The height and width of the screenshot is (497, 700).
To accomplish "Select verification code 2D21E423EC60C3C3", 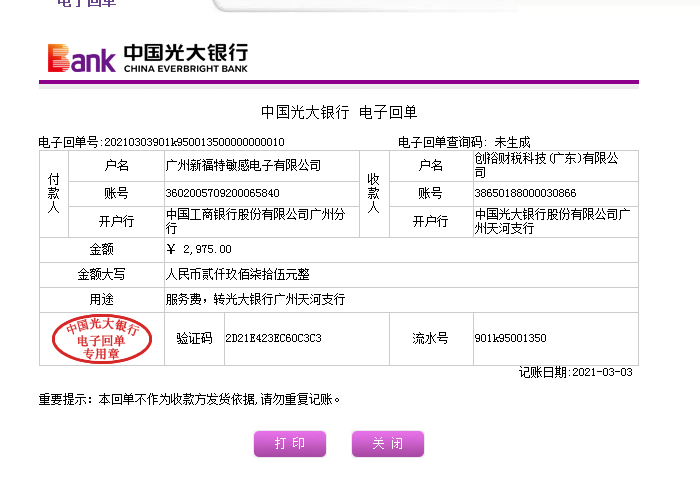I will pos(273,339).
